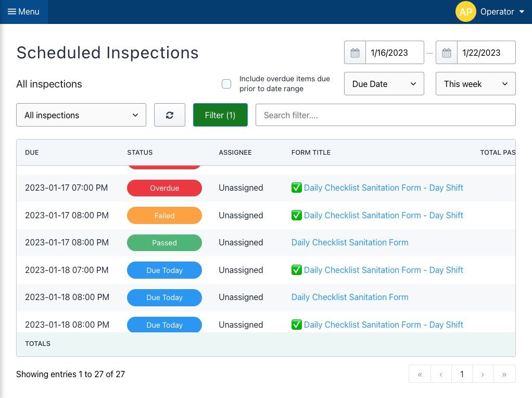Image resolution: width=532 pixels, height=398 pixels.
Task: Click the AP user avatar
Action: (465, 11)
